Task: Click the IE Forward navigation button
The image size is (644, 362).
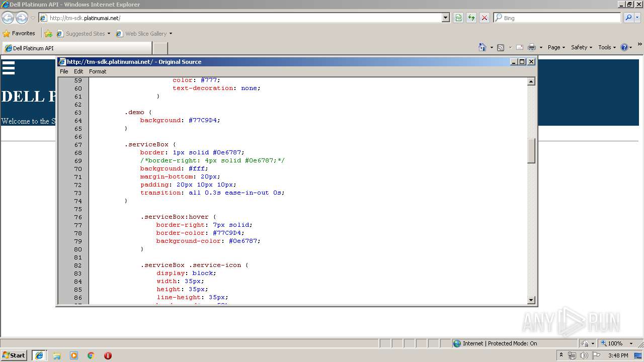Action: [x=22, y=18]
